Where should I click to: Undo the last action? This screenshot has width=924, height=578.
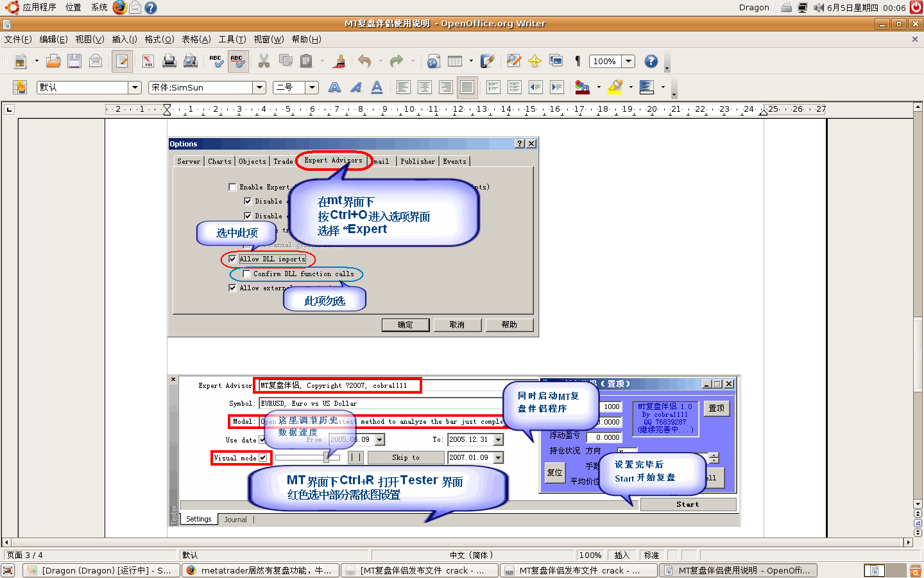point(364,61)
